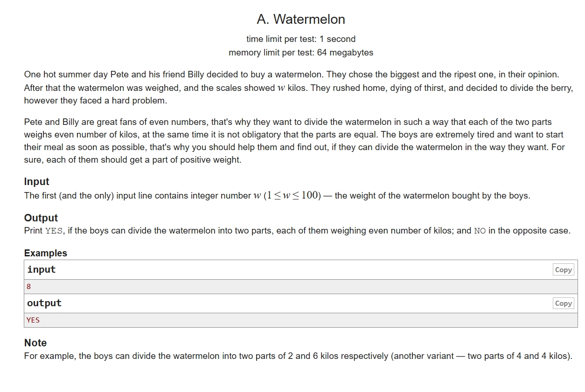Click the monospace NO in the Output description
The image size is (585, 392).
coord(480,231)
